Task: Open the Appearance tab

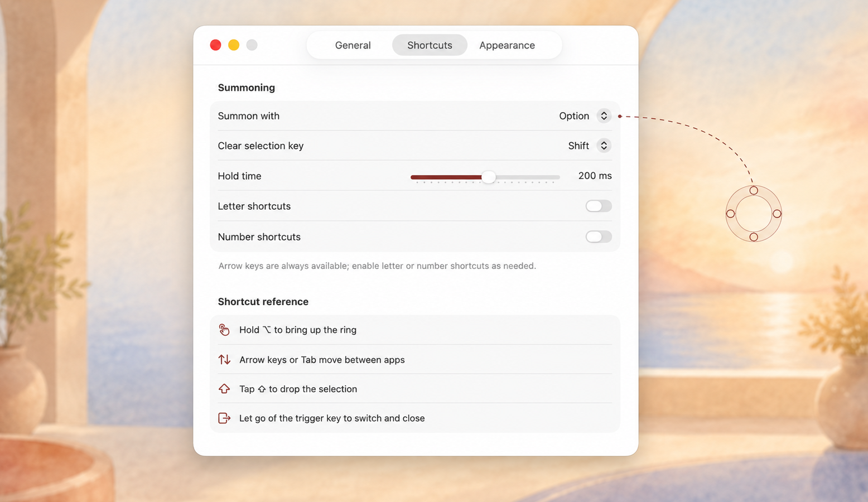Action: (507, 45)
